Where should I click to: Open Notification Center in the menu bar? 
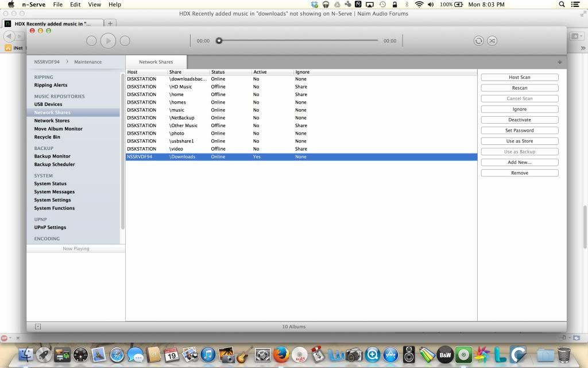[575, 5]
